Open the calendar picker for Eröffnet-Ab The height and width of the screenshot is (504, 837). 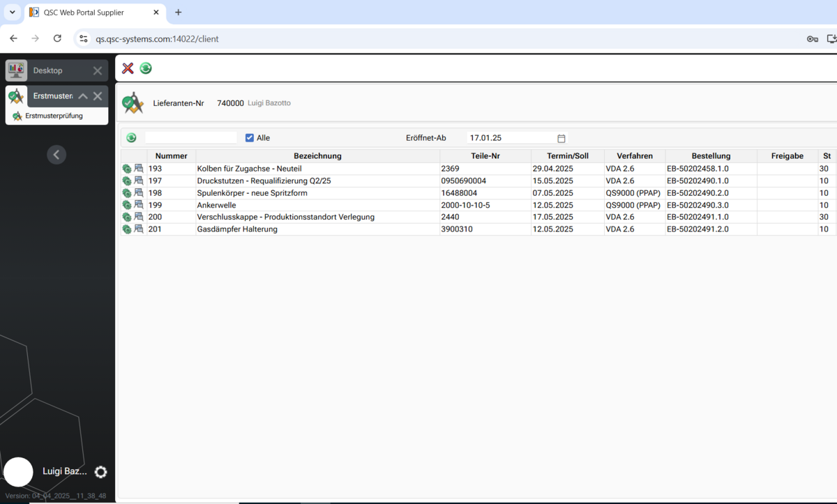(561, 138)
